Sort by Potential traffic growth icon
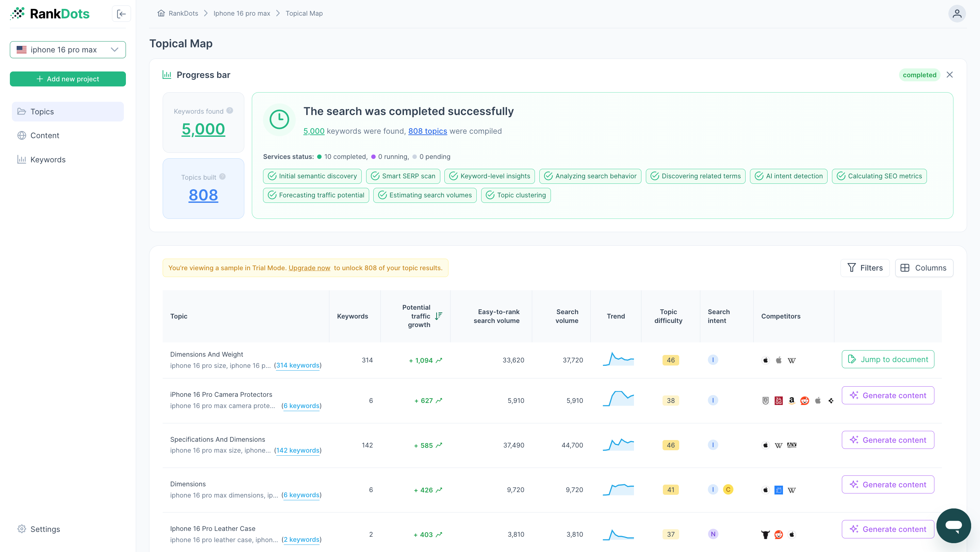The height and width of the screenshot is (552, 980). pyautogui.click(x=439, y=316)
